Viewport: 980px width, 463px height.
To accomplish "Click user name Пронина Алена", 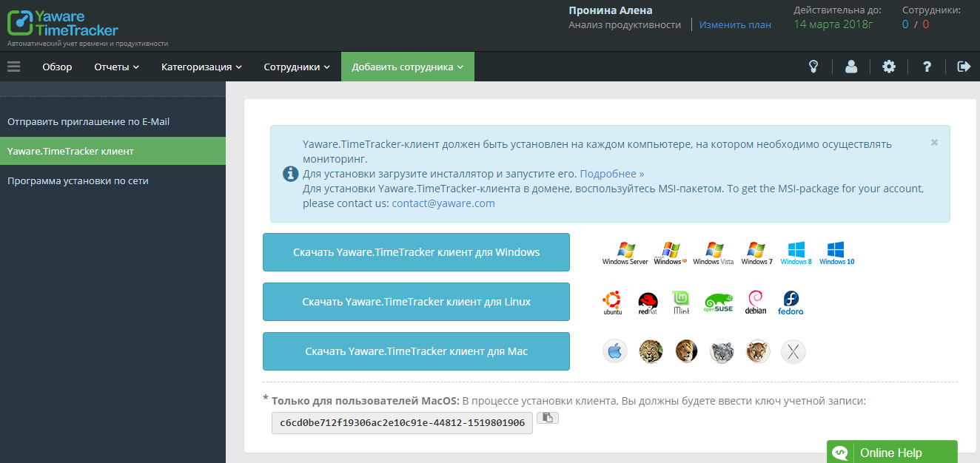I will point(611,10).
